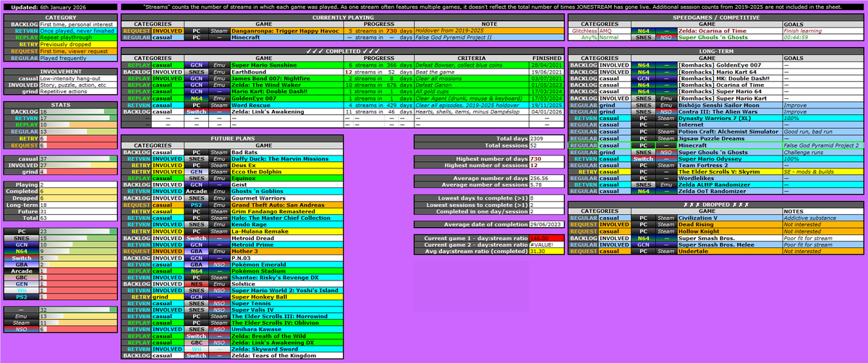Viewport: 868px width, 363px height.
Task: Select 'Potion Craft: Alchemist Simulator' cell
Action: [x=729, y=132]
